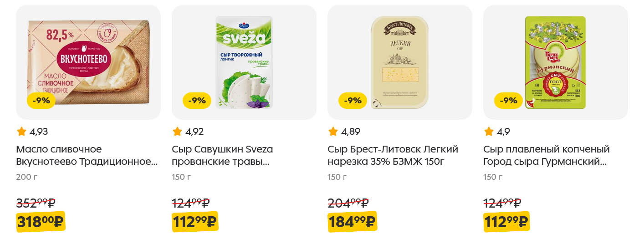
Task: Open Вкуснотеево butter product image
Action: 88,62
